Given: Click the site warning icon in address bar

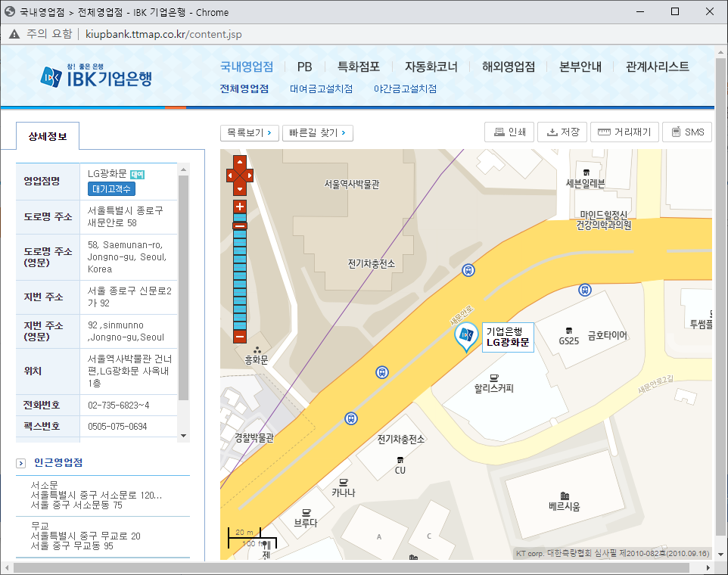Looking at the screenshot, I should coord(14,34).
